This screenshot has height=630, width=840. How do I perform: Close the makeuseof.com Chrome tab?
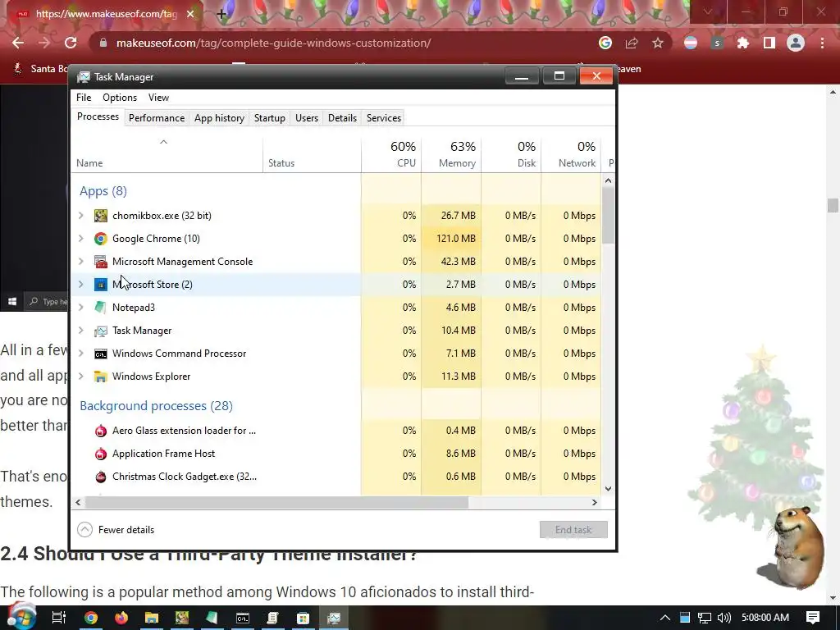click(190, 14)
